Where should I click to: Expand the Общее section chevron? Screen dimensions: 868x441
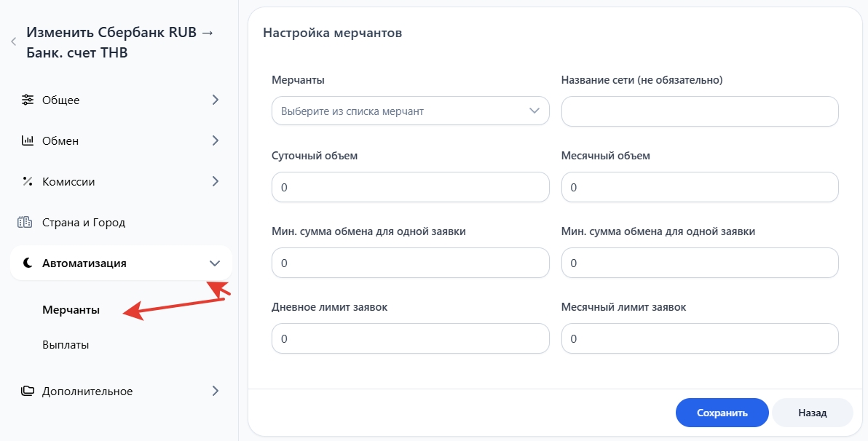tap(215, 100)
